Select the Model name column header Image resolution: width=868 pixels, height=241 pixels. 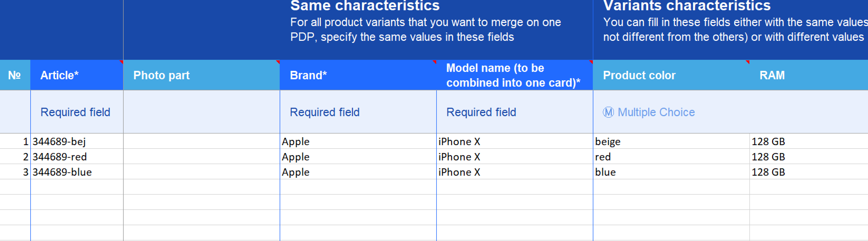pyautogui.click(x=515, y=75)
